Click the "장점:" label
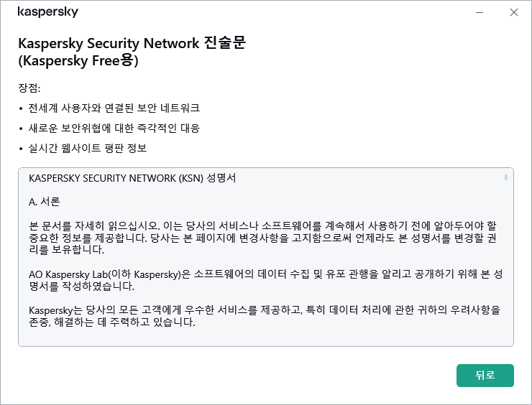The width and height of the screenshot is (532, 405). point(29,88)
